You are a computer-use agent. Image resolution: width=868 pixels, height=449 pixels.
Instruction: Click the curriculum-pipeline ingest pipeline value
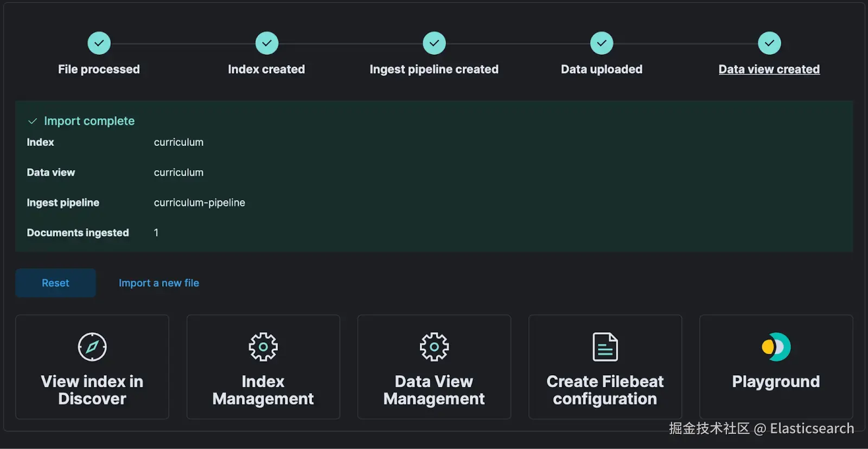click(x=199, y=203)
